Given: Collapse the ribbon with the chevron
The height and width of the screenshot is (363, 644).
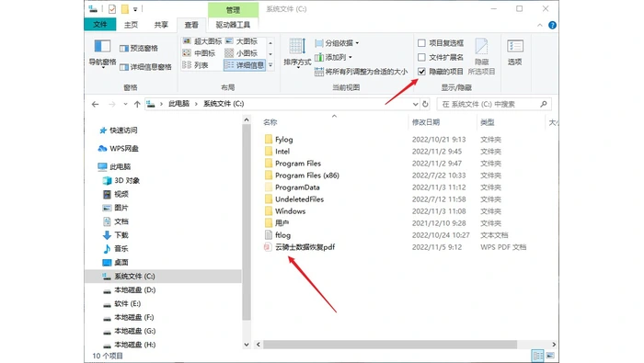Looking at the screenshot, I should (540, 25).
